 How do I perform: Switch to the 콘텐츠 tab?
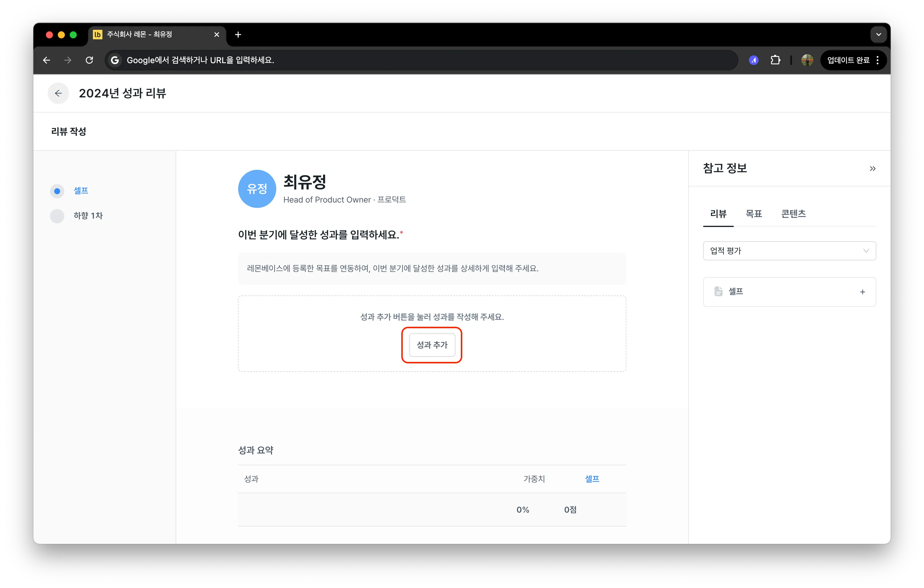(x=793, y=214)
